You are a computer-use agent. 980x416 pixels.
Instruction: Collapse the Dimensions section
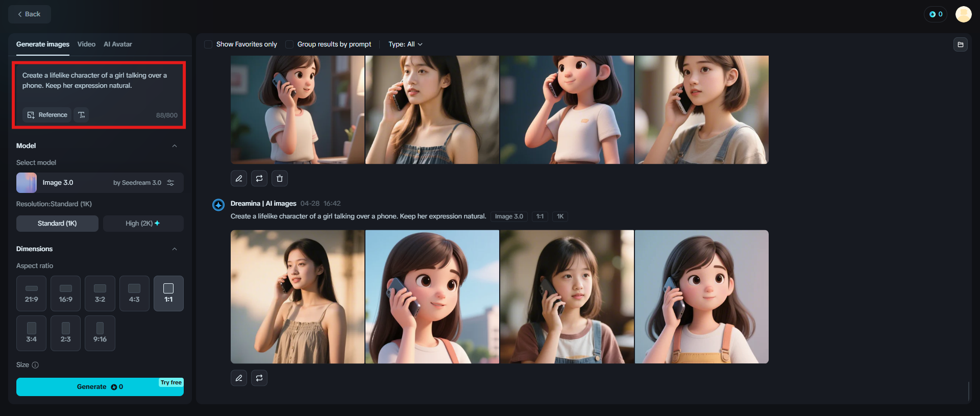[175, 249]
